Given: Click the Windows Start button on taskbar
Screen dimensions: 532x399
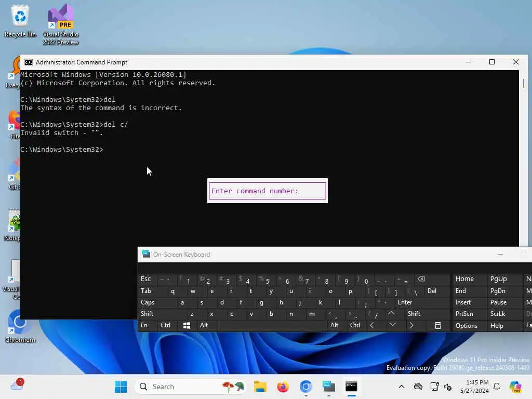Looking at the screenshot, I should [121, 387].
